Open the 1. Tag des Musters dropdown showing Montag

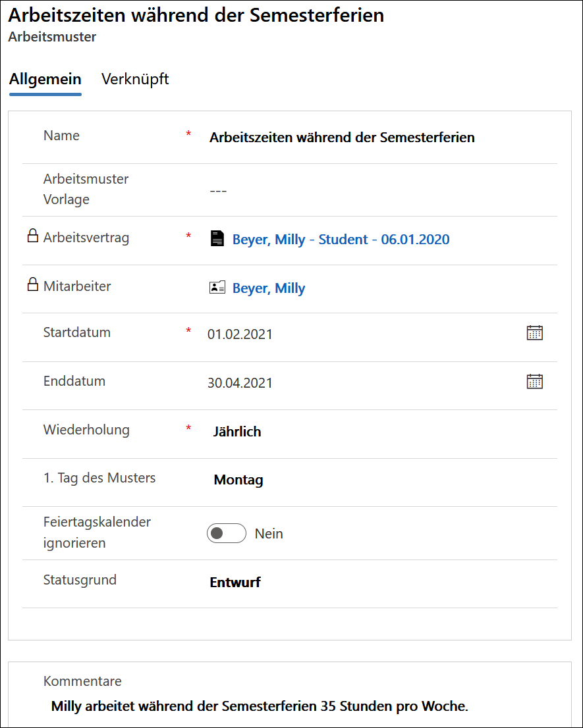tap(381, 480)
